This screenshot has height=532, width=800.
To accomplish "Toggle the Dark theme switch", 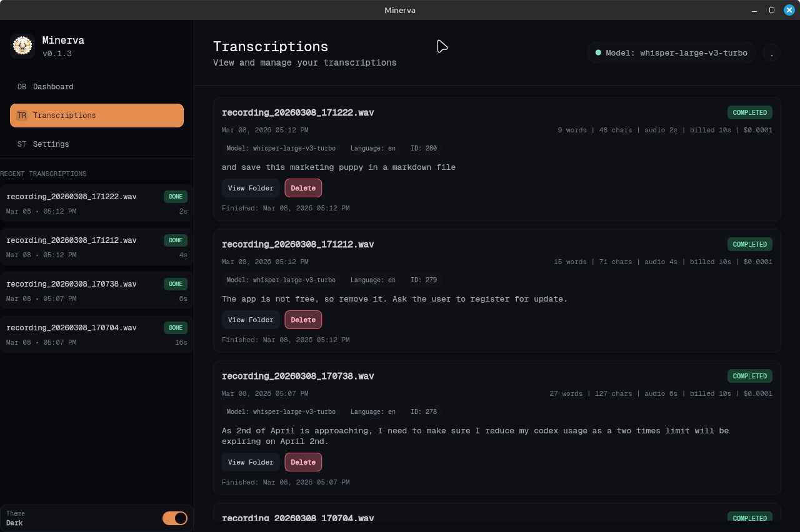I will 175,518.
